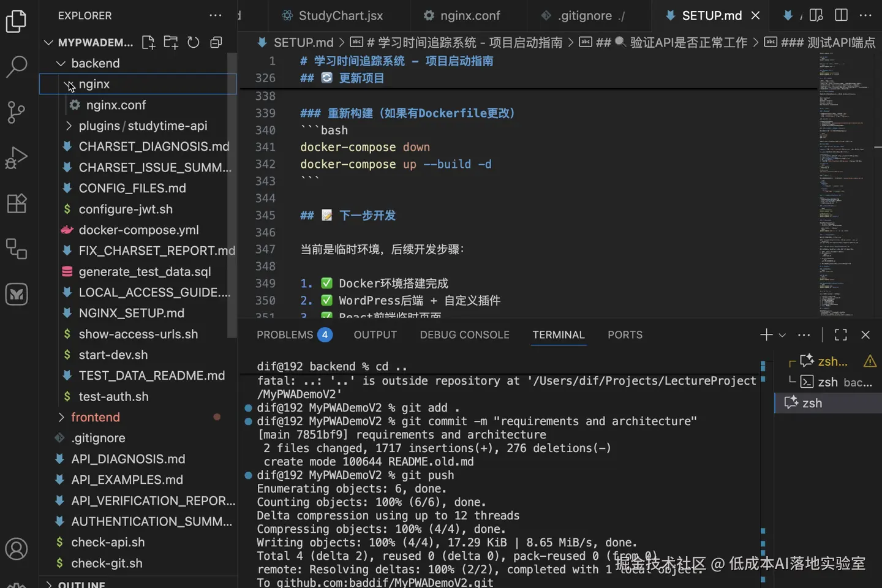Close the terminal panel
Image resolution: width=882 pixels, height=588 pixels.
865,334
